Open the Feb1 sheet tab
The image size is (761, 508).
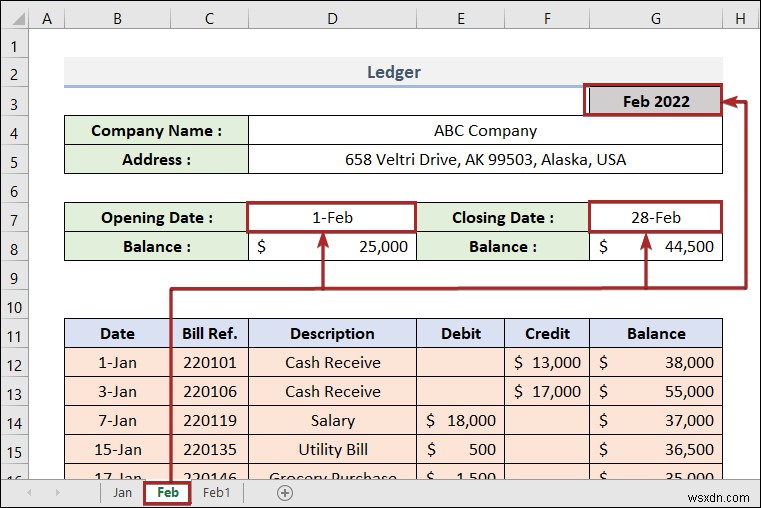(216, 493)
